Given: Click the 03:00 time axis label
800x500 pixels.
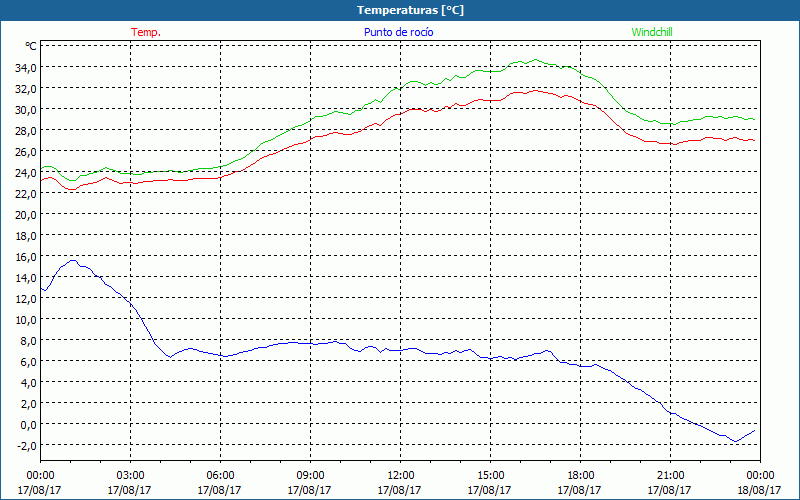Looking at the screenshot, I should pos(130,476).
